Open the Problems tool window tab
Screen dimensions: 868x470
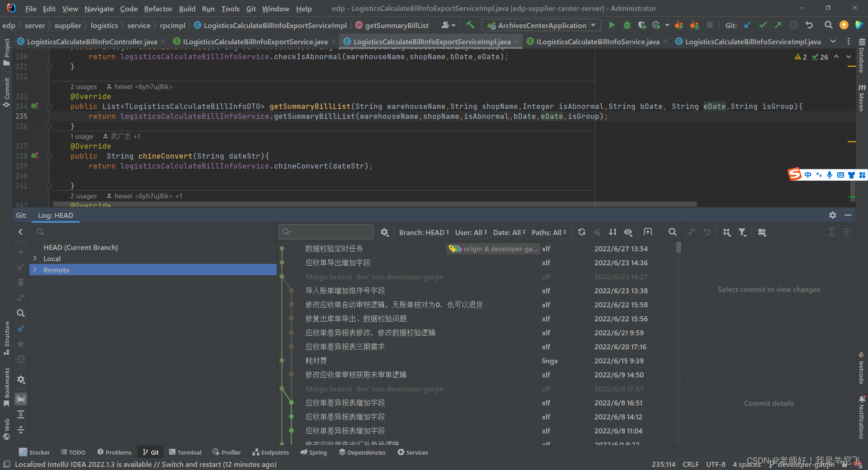point(114,452)
